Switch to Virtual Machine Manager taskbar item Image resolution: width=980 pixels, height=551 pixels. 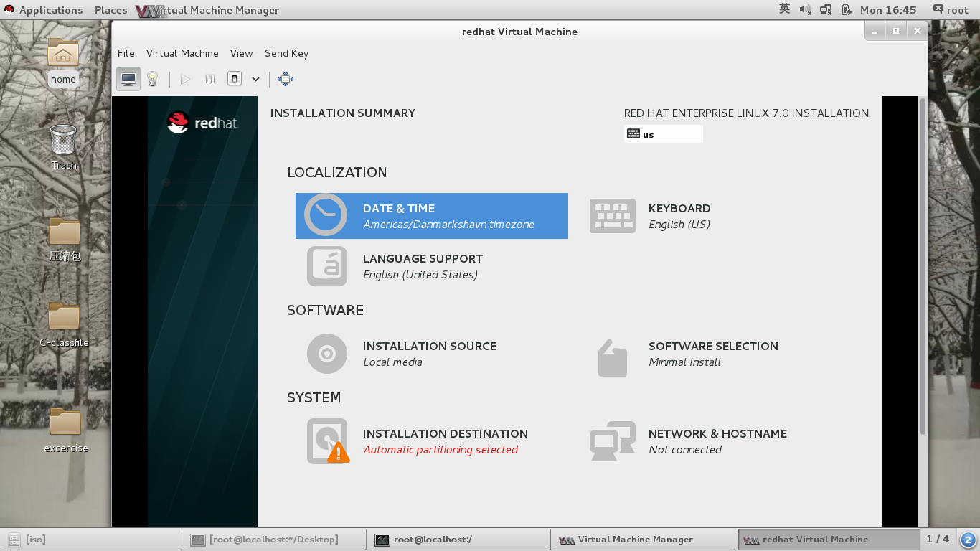coord(645,540)
